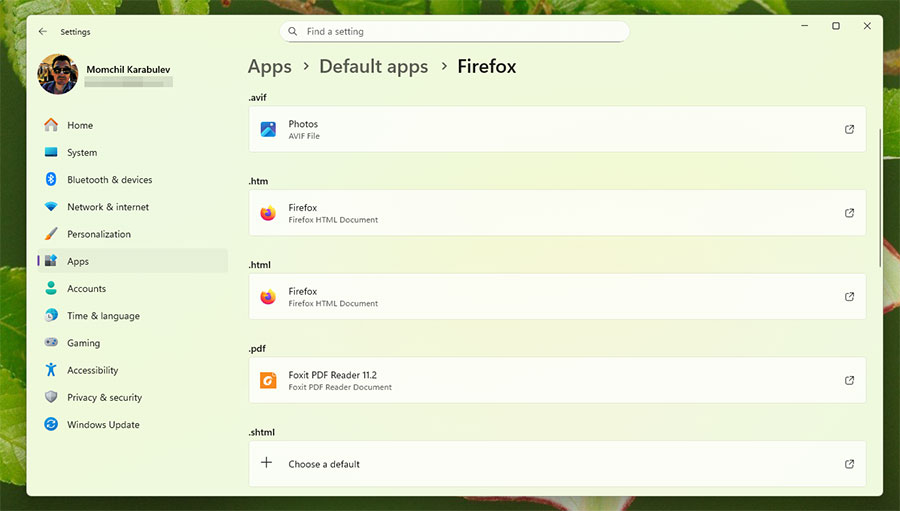
Task: Open external link icon for .pdf row
Action: (849, 380)
